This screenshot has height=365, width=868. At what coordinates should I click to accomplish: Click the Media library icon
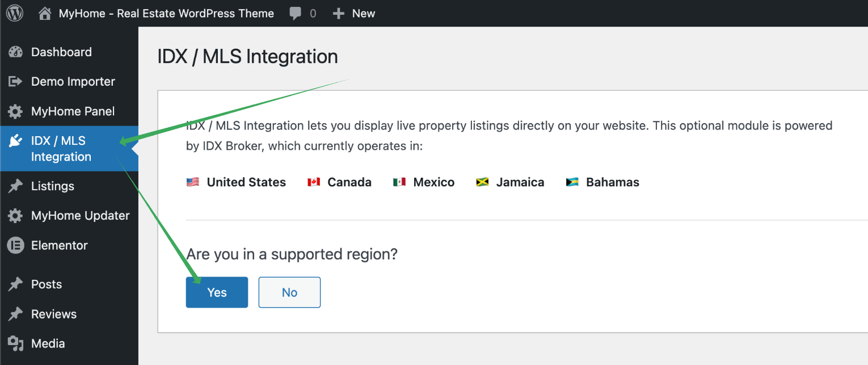[x=15, y=343]
